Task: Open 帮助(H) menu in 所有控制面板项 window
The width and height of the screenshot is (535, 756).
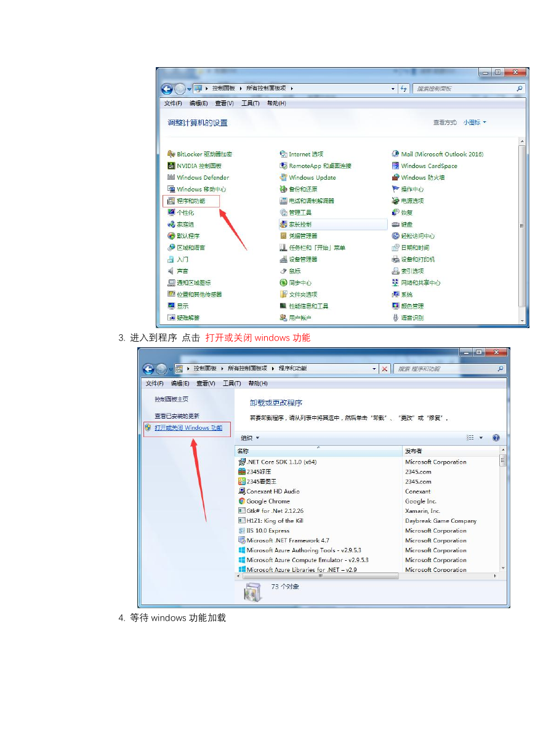Action: tap(276, 103)
